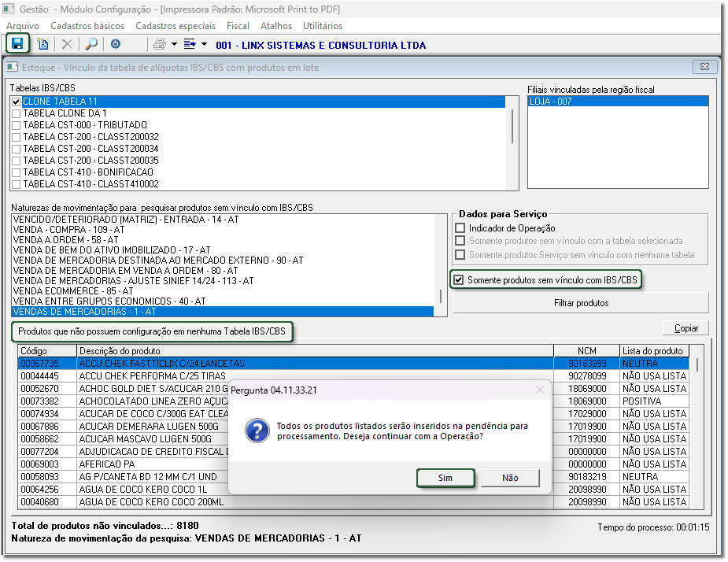This screenshot has width=728, height=562.
Task: Click the Filtrar produtos button
Action: coord(581,303)
